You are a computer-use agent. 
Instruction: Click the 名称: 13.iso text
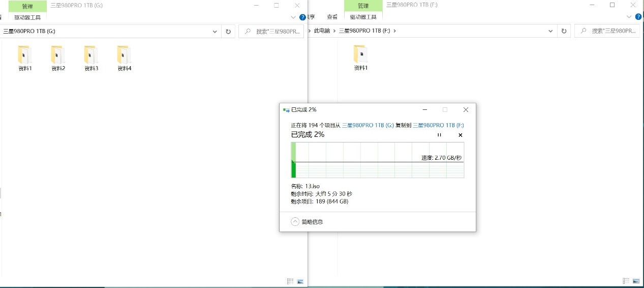point(305,186)
